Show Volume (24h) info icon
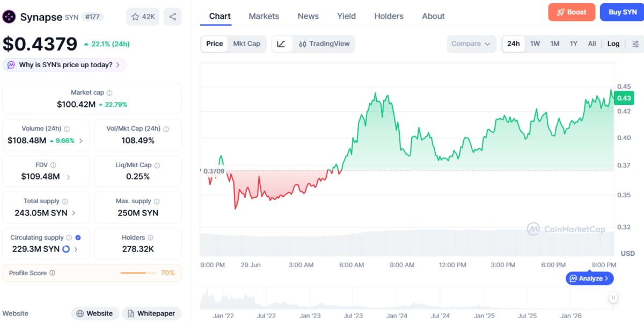 [x=67, y=129]
